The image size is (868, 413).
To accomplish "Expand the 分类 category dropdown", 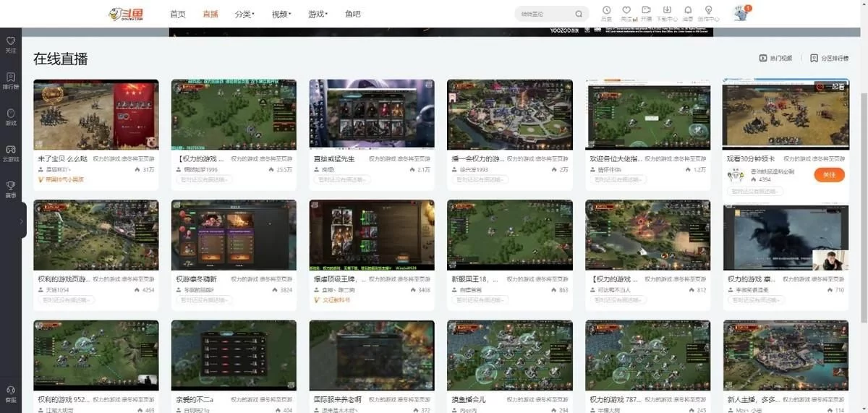I will coord(245,14).
